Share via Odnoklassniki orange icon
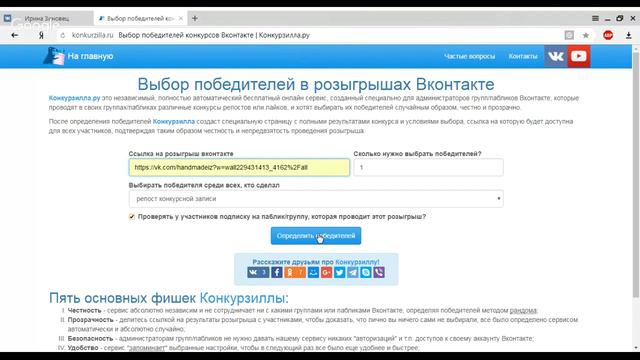Screen dimensions: 640x360 pos(295,272)
